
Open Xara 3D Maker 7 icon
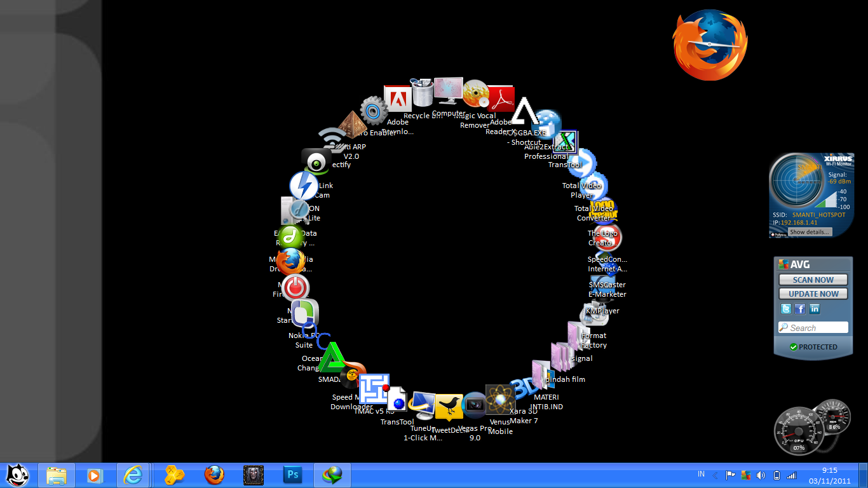(x=525, y=387)
